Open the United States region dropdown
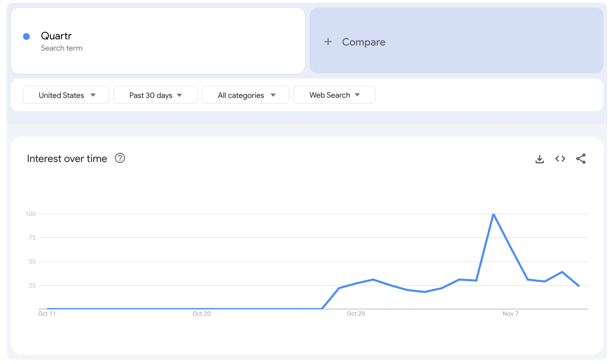The height and width of the screenshot is (364, 614). [x=66, y=95]
